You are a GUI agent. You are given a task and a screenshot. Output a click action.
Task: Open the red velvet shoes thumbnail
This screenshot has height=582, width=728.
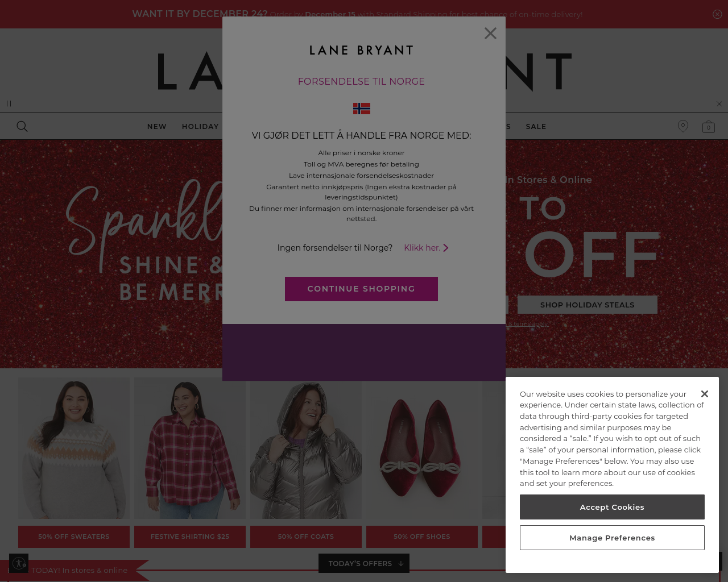tap(422, 448)
